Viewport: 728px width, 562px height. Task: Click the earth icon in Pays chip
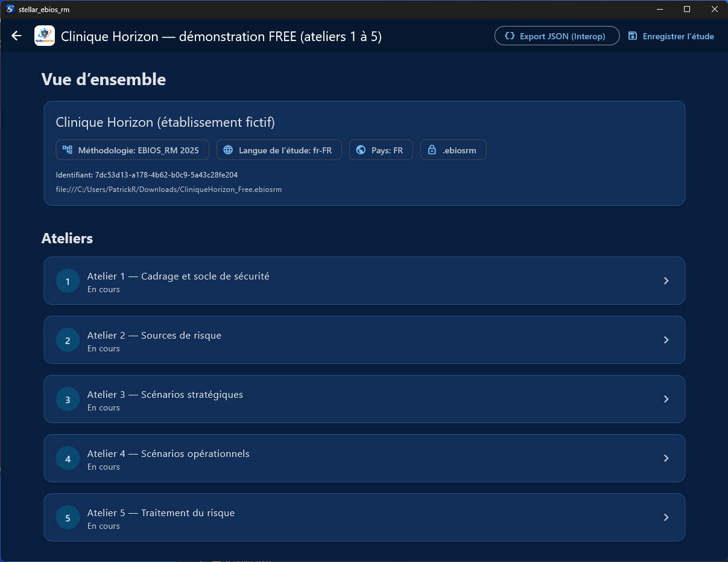click(361, 150)
